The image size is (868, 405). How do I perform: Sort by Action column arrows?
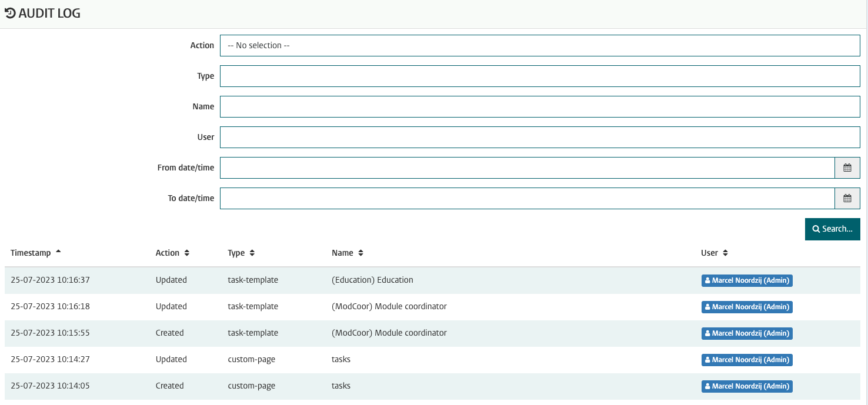point(186,253)
